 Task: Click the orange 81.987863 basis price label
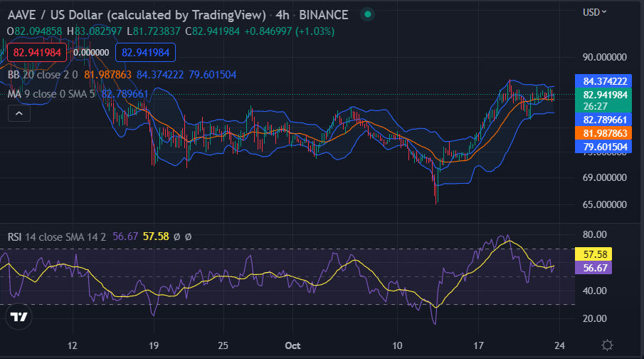pos(603,133)
